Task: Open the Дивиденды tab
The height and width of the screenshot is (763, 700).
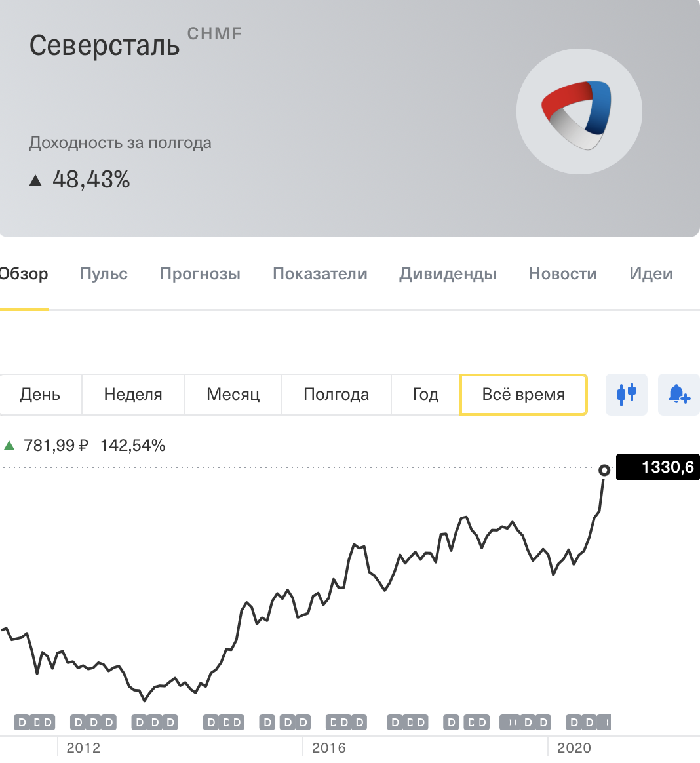Action: 448,273
